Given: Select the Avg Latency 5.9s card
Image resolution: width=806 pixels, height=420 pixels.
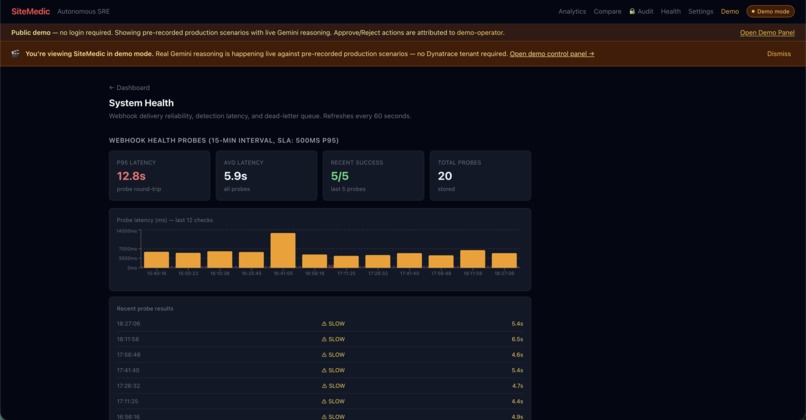Looking at the screenshot, I should click(x=266, y=175).
